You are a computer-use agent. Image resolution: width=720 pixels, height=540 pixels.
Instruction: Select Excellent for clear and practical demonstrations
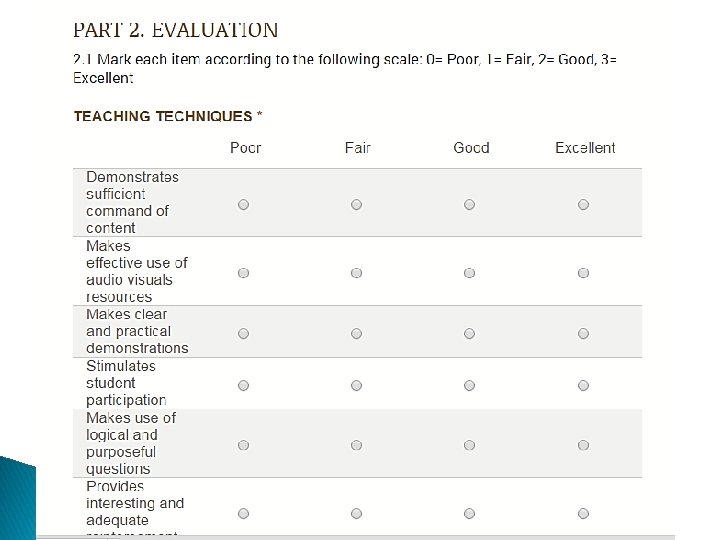click(x=583, y=332)
